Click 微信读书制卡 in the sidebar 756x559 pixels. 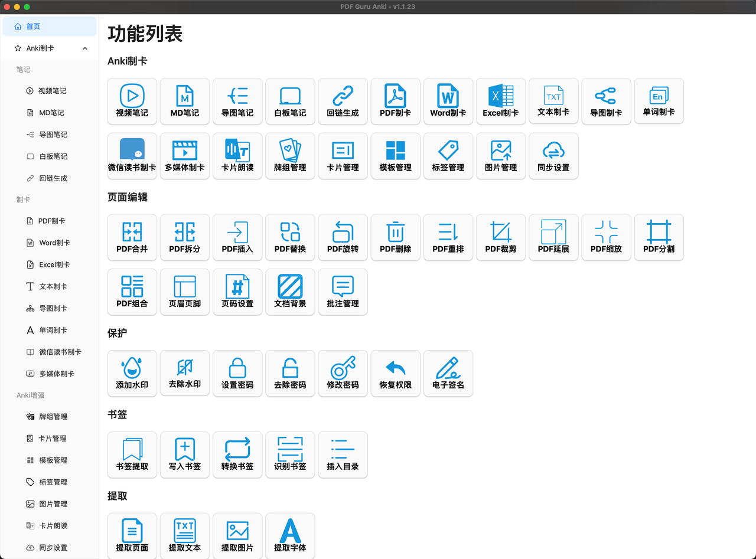[x=60, y=352]
